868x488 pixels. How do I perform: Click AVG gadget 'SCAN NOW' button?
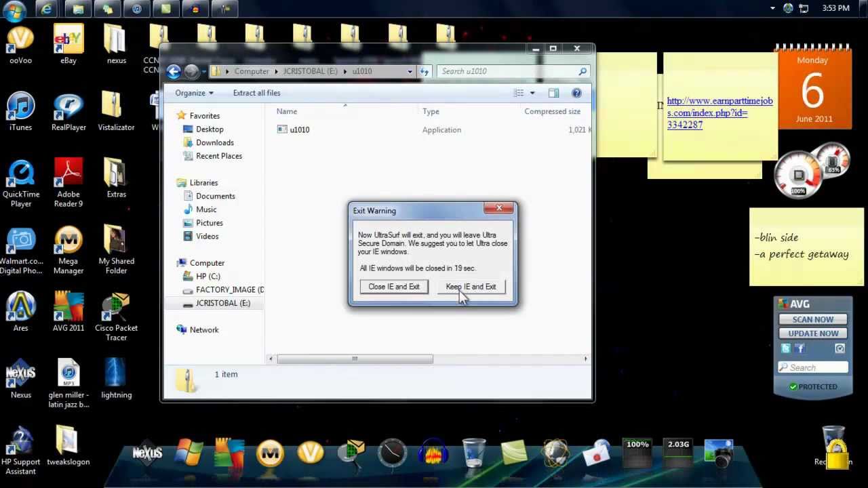(812, 319)
